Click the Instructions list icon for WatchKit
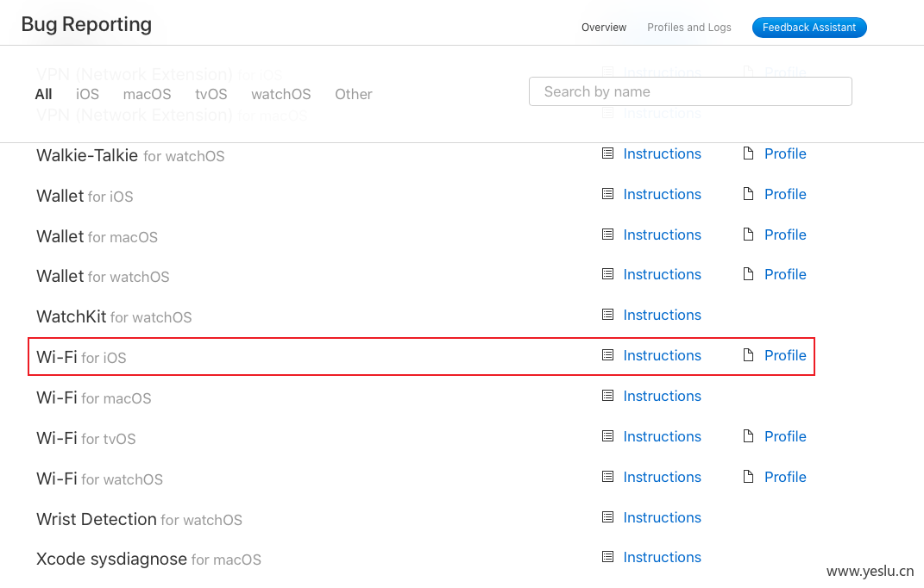 (607, 315)
